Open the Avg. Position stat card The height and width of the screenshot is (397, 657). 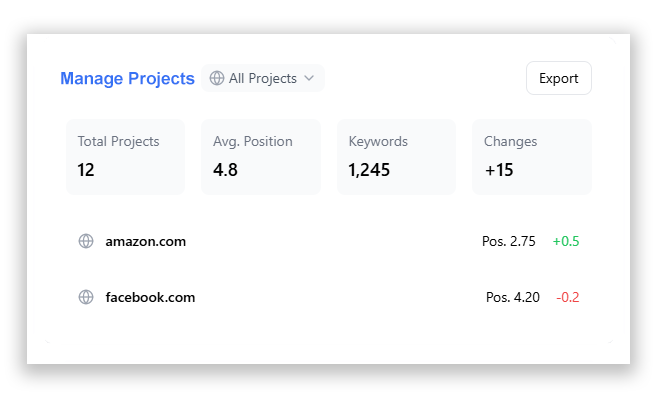click(x=261, y=157)
